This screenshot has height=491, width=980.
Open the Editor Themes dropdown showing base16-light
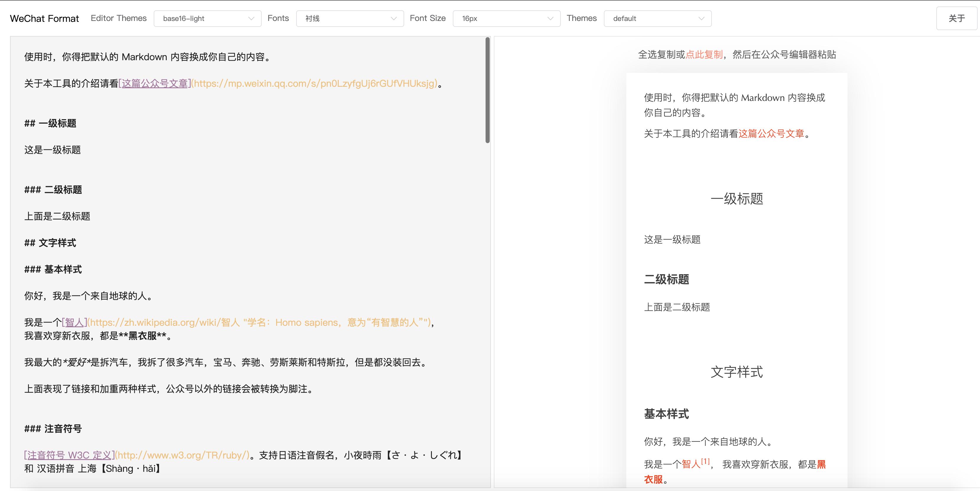[x=207, y=18]
